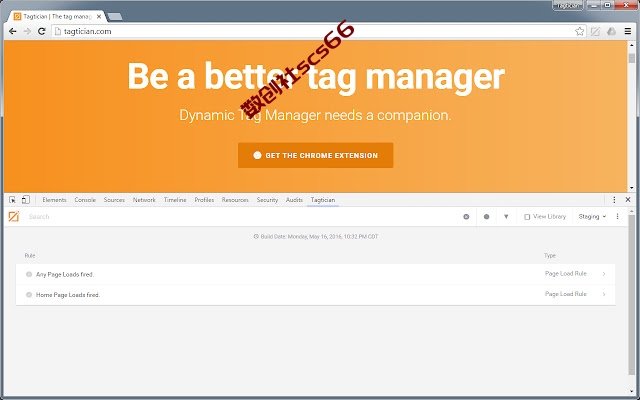640x400 pixels.
Task: Click the webpage vertical scrollbar thumb
Action: (631, 58)
